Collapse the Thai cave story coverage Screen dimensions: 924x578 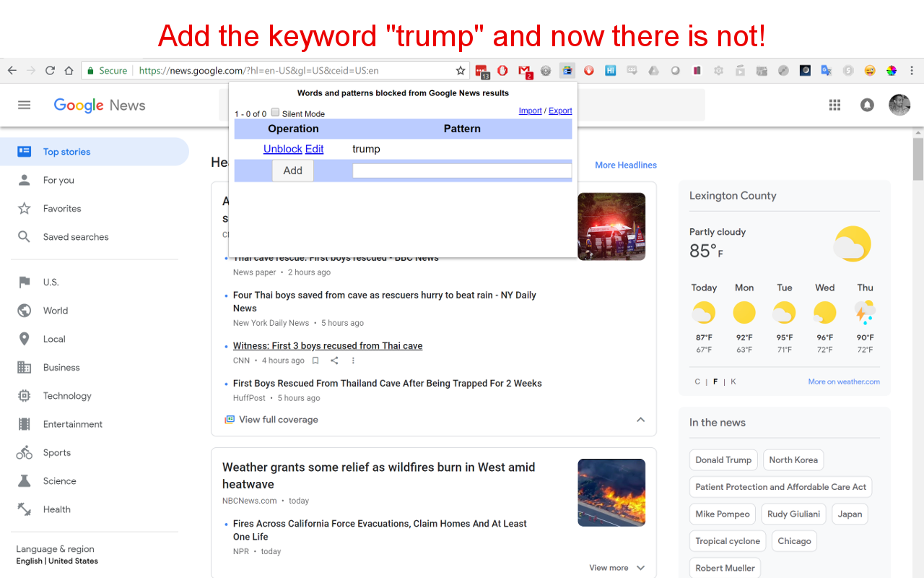[x=640, y=420]
